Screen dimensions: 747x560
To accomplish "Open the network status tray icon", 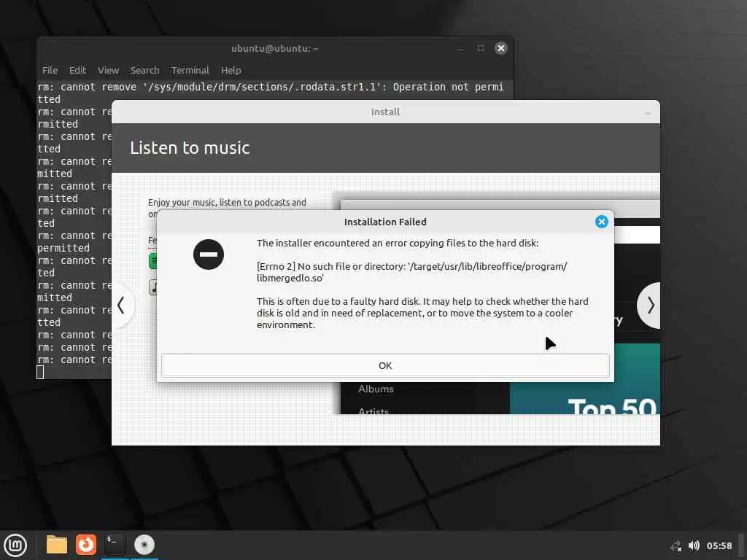I will 676,545.
